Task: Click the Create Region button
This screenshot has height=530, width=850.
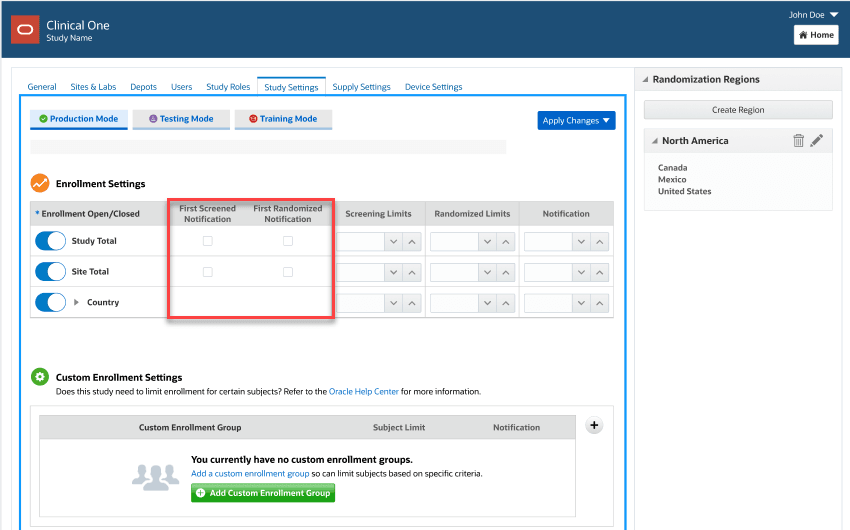Action: click(738, 110)
